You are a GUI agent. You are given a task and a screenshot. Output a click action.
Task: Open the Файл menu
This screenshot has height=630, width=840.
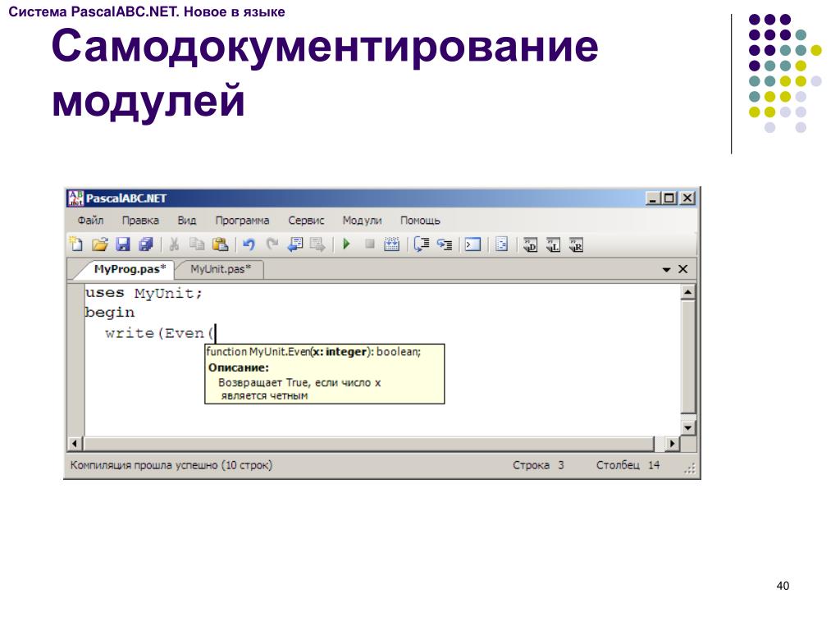coord(90,220)
